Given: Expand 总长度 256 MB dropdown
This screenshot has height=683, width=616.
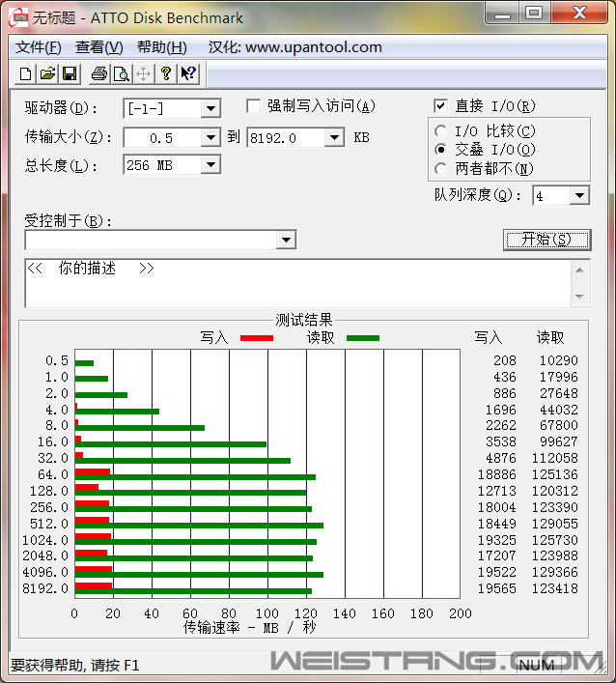Looking at the screenshot, I should 210,165.
